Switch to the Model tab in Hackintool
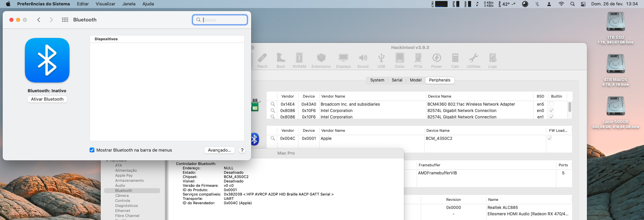This screenshot has width=644, height=220. [416, 80]
